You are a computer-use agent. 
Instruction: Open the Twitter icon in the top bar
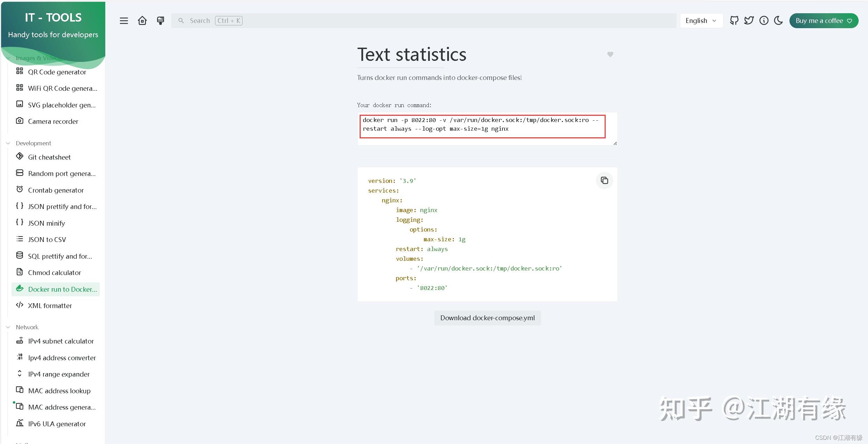pyautogui.click(x=749, y=21)
